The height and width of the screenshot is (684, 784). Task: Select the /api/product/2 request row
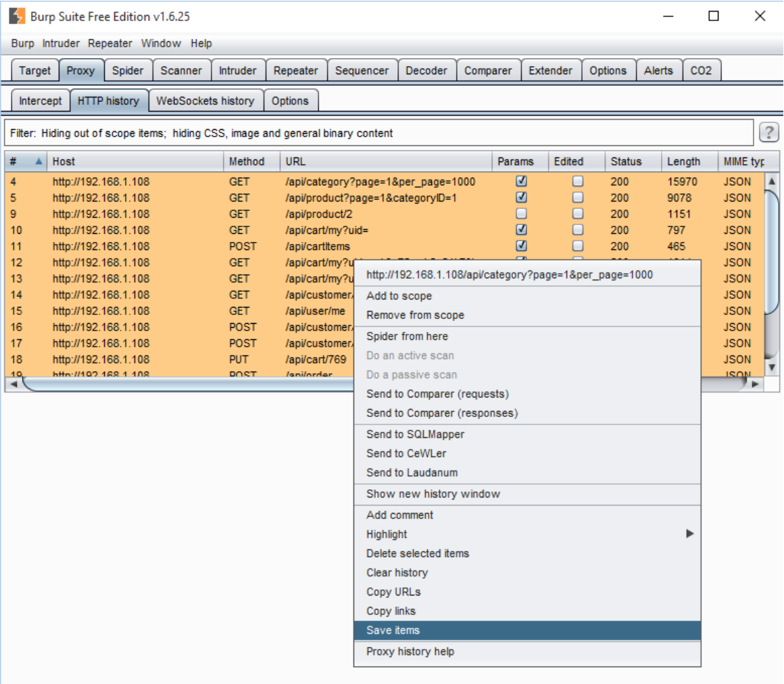tap(384, 214)
